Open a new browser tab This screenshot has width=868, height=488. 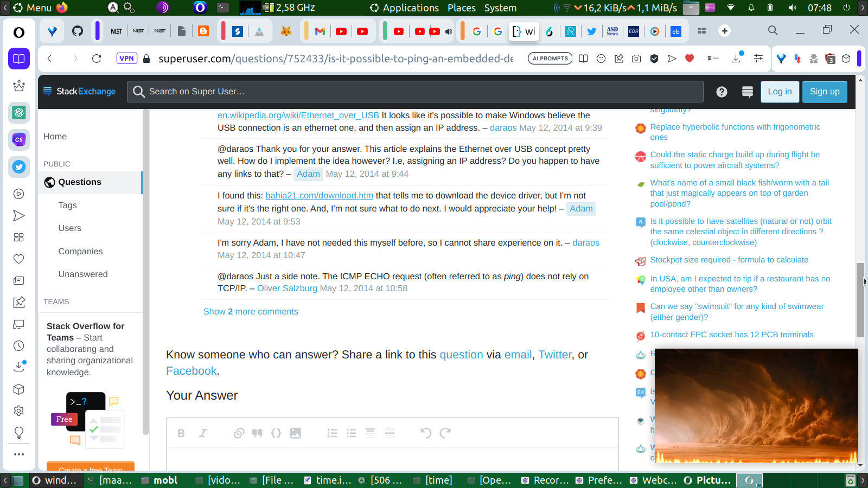pyautogui.click(x=725, y=31)
